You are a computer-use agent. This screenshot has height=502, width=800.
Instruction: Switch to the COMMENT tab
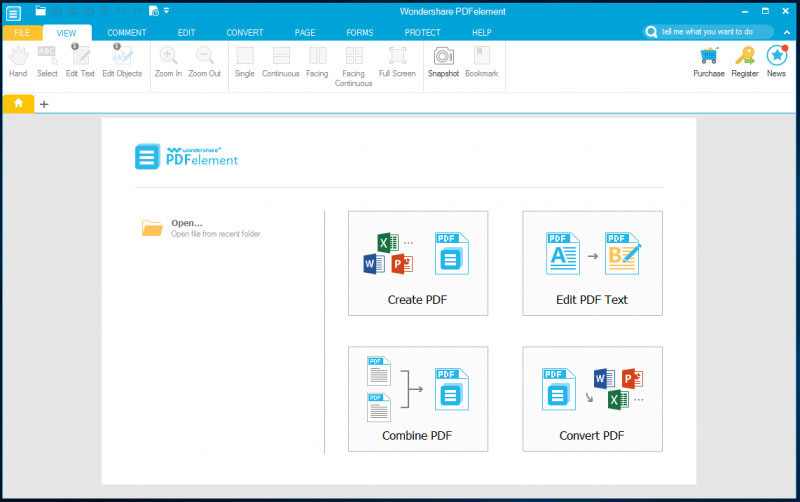(x=127, y=33)
